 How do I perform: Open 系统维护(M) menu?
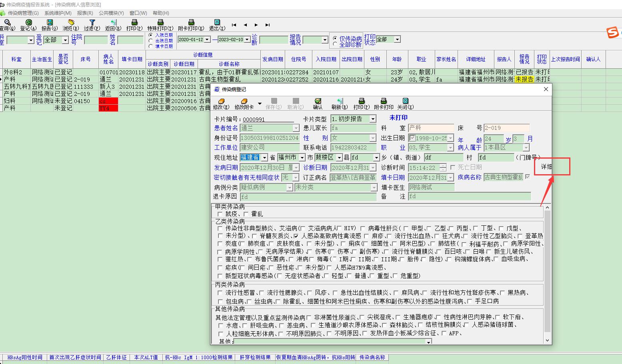[58, 13]
